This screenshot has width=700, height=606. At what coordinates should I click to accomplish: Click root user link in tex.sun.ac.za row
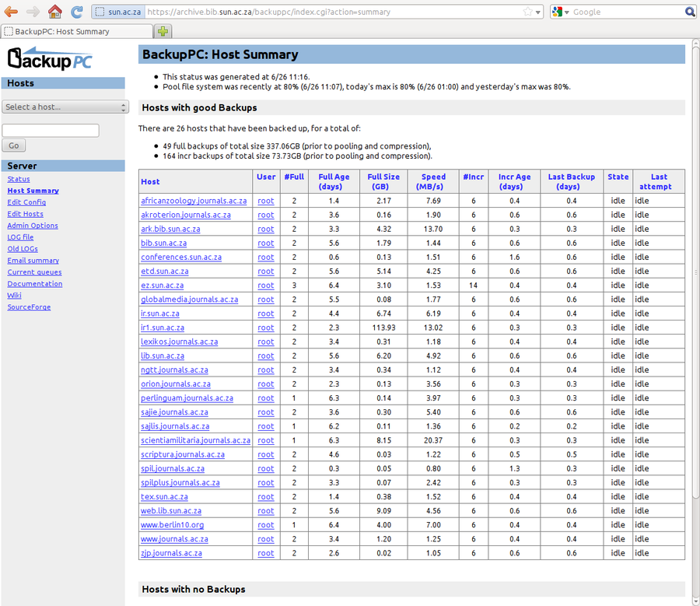266,496
